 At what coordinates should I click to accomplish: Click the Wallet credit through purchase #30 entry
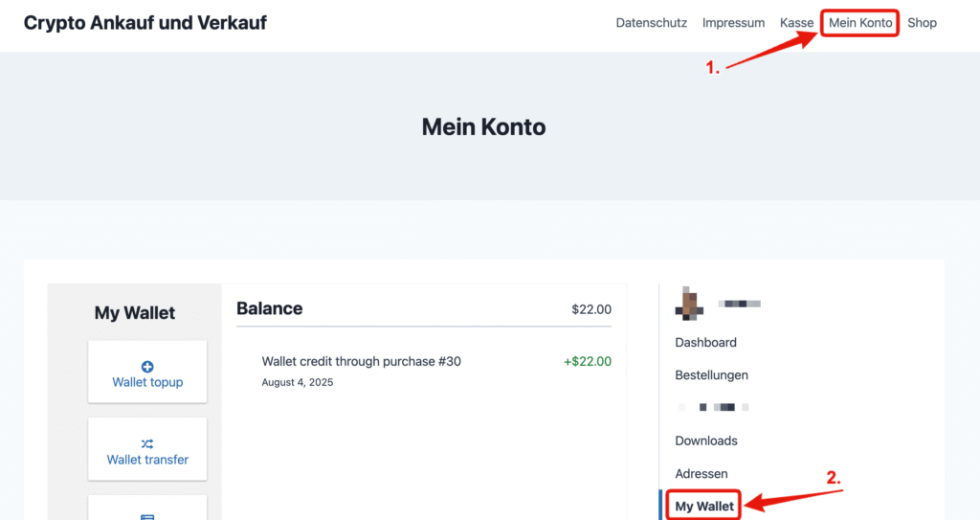click(361, 362)
